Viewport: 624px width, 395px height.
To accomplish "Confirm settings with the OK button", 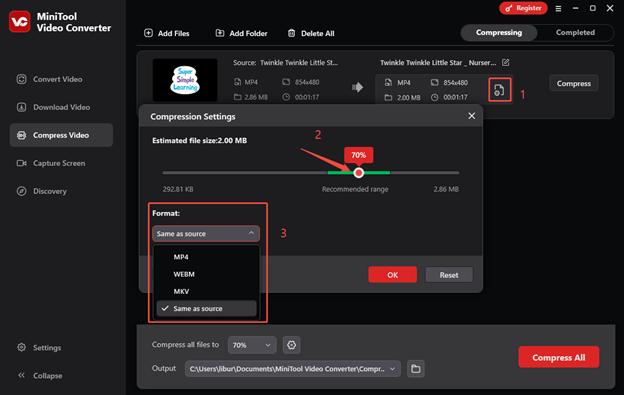I will 392,275.
